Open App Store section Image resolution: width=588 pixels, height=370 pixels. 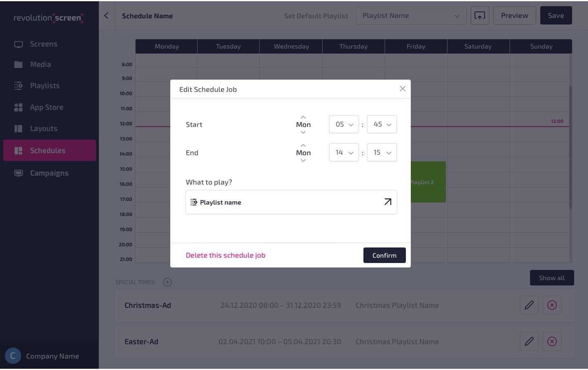(x=49, y=107)
